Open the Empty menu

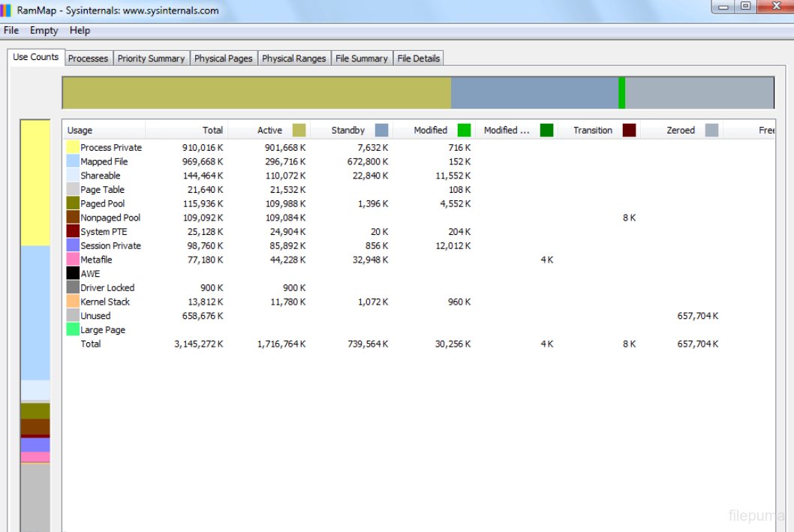click(44, 30)
